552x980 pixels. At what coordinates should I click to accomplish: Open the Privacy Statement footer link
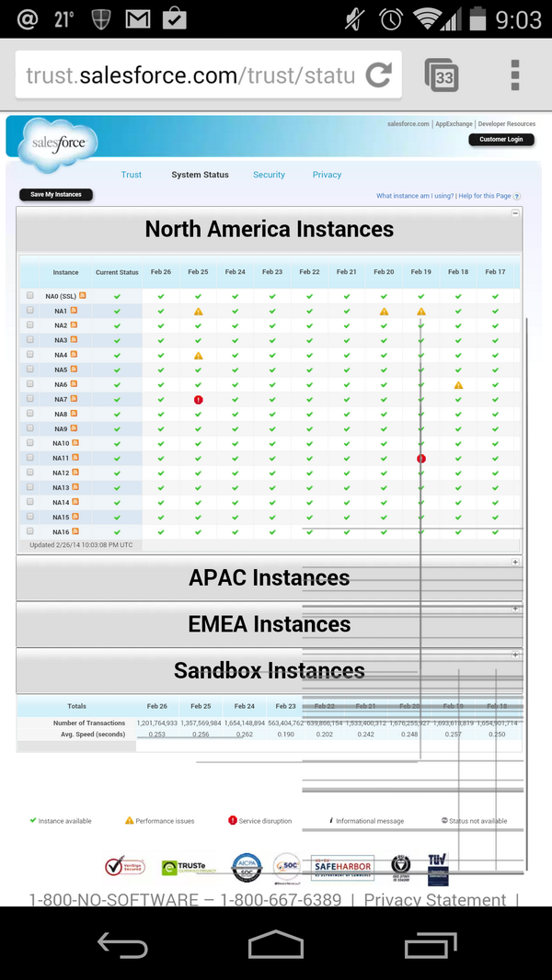pos(435,899)
